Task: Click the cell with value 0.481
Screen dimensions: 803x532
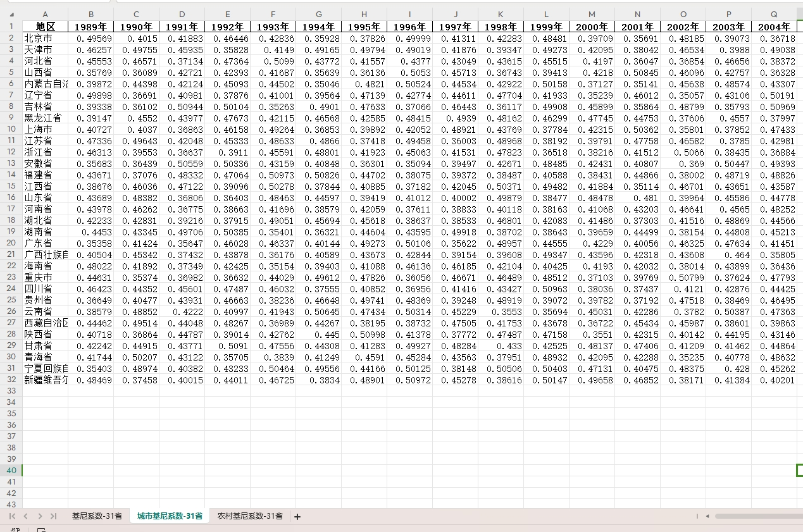Action: (638, 197)
